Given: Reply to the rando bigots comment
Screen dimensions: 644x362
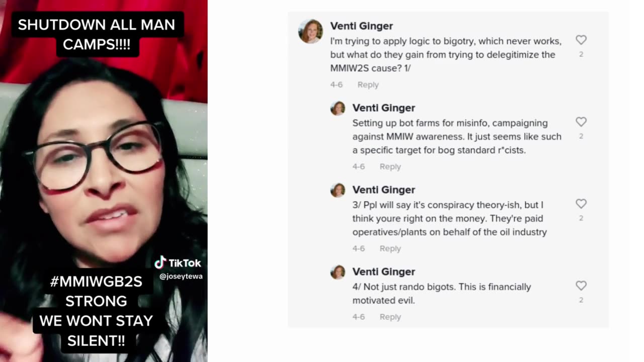Looking at the screenshot, I should click(390, 317).
